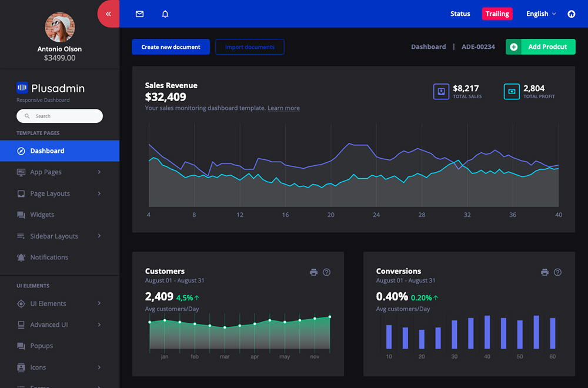Follow the Learn more link

(283, 108)
